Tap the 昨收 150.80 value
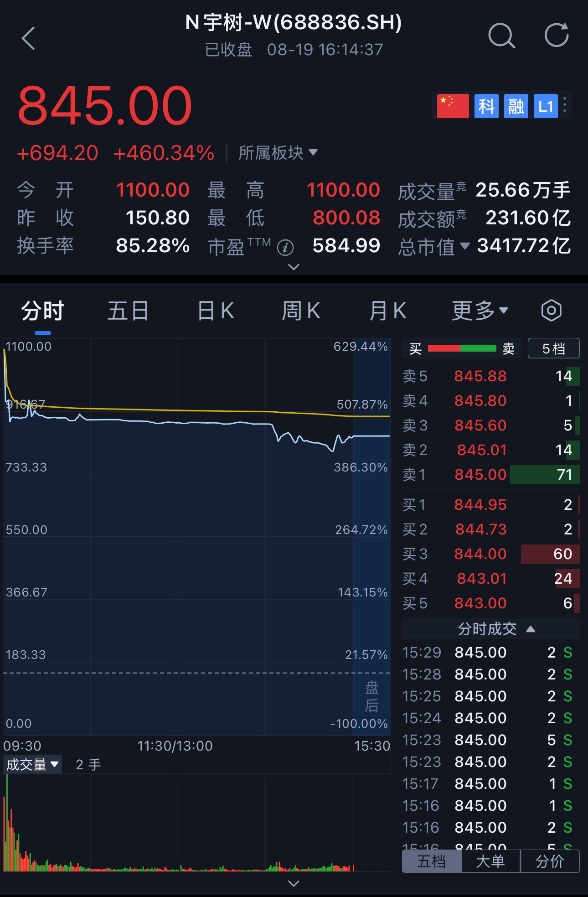 point(158,218)
